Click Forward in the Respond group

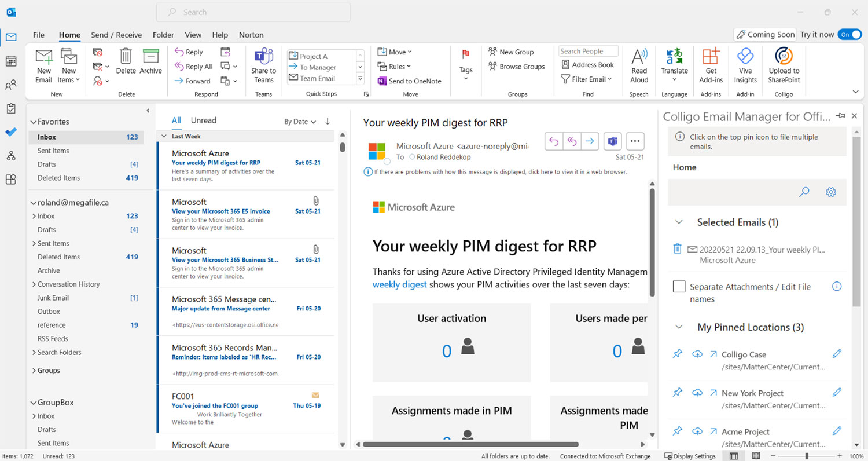pyautogui.click(x=193, y=81)
